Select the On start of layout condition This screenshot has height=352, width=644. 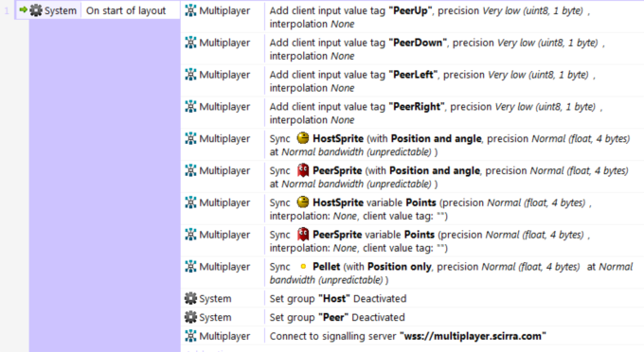[x=126, y=10]
